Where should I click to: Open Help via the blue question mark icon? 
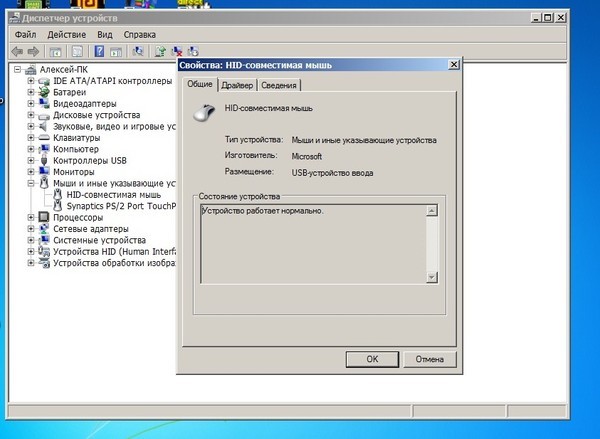[x=99, y=51]
